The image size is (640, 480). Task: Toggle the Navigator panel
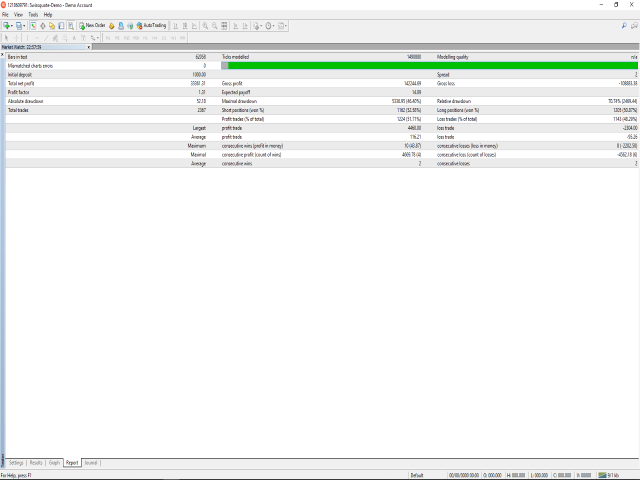[52, 26]
